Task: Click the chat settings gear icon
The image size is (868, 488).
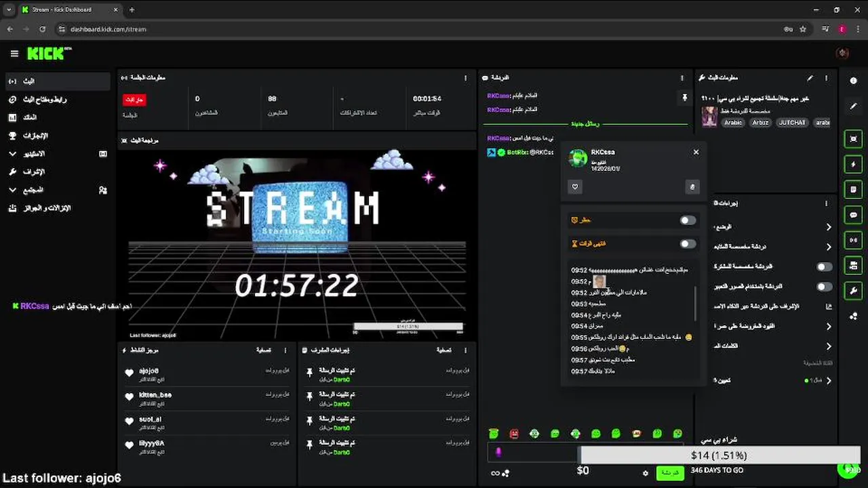Action: (645, 473)
